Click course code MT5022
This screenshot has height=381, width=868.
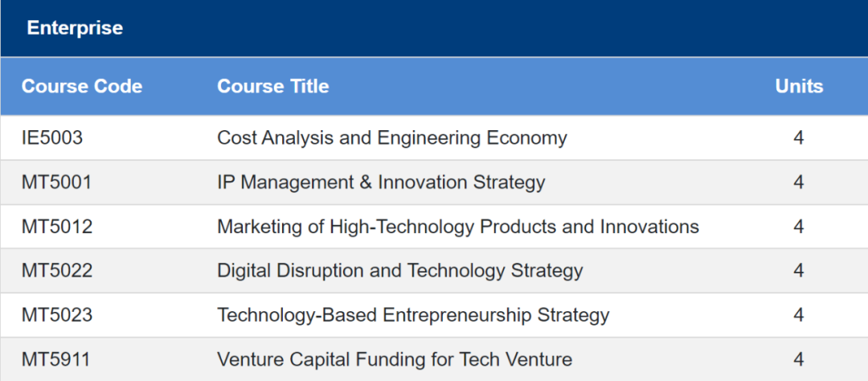point(57,271)
